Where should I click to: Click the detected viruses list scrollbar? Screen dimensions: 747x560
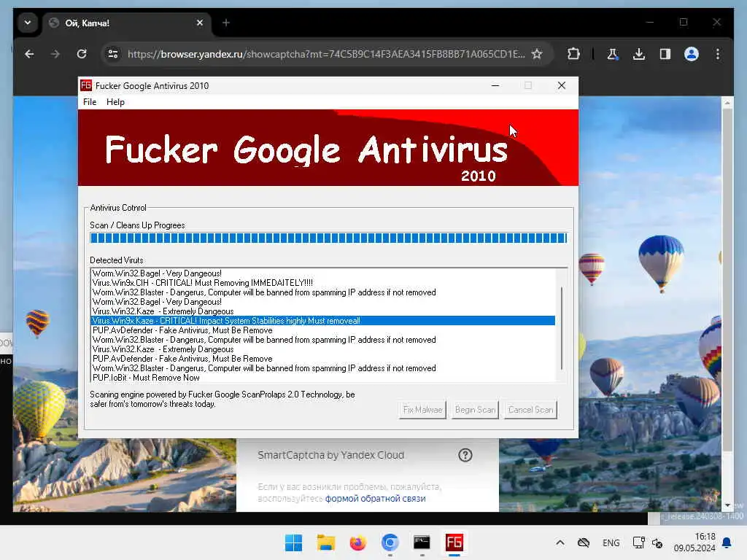click(562, 327)
